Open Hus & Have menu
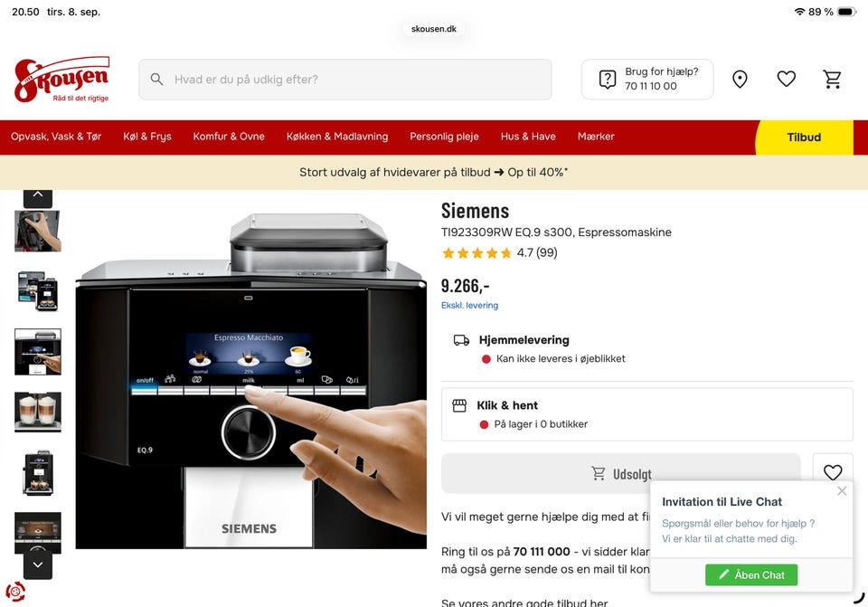868x607 pixels. [x=528, y=137]
